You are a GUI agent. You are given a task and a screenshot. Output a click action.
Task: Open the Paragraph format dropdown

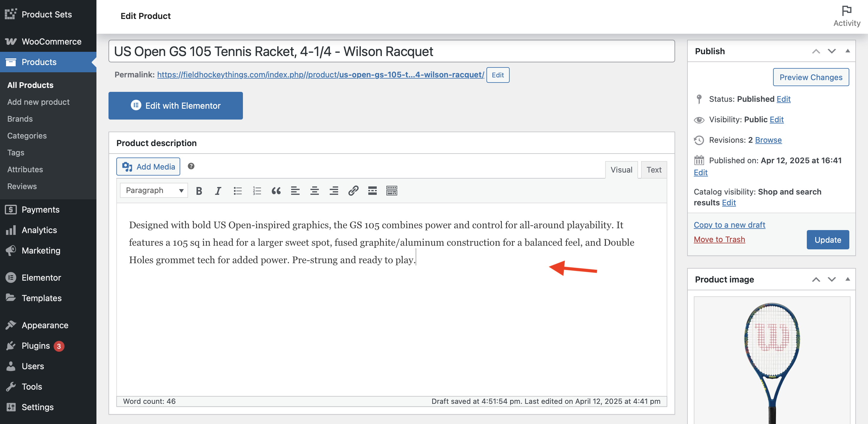coord(154,191)
